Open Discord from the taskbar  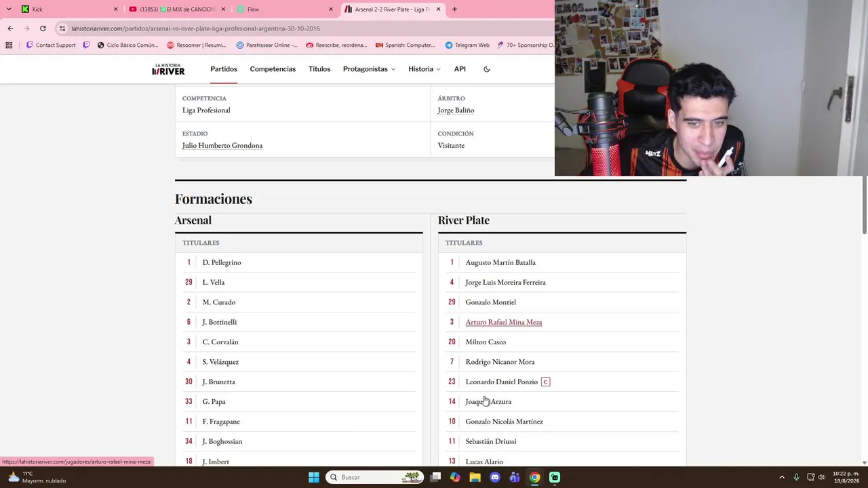[x=495, y=477]
